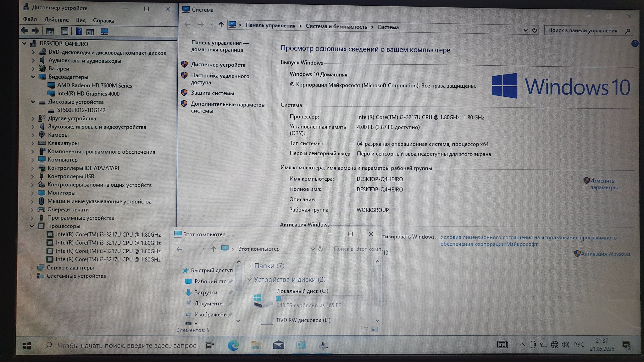Click the Help toolbar icon in Device Manager
The image size is (644, 362).
point(79,31)
